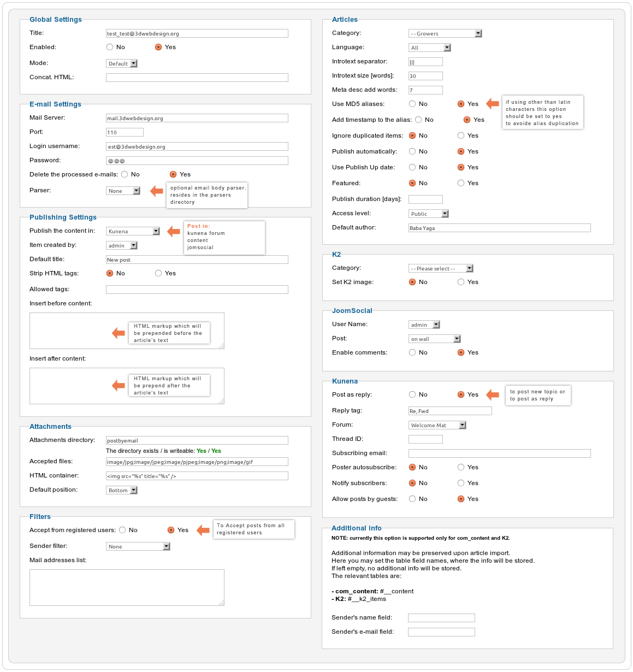The width and height of the screenshot is (633, 672).
Task: Expand the Kunena Forum dropdown
Action: 437,425
